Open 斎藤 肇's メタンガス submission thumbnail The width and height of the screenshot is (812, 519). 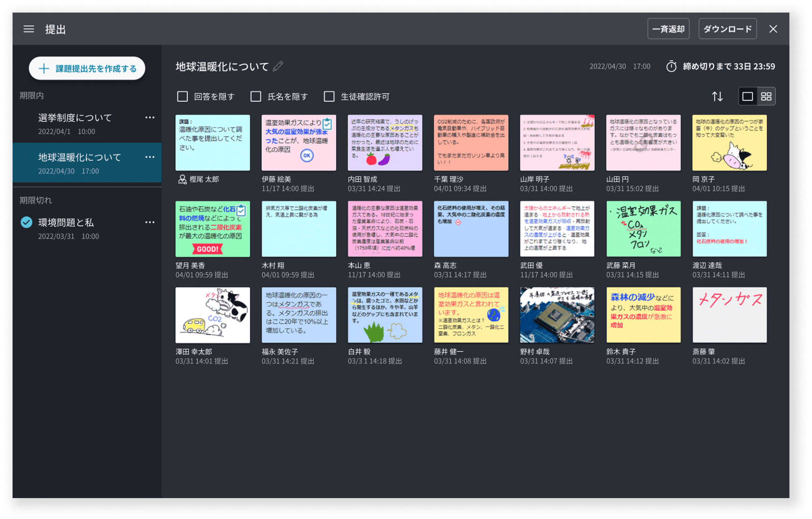[x=729, y=315]
